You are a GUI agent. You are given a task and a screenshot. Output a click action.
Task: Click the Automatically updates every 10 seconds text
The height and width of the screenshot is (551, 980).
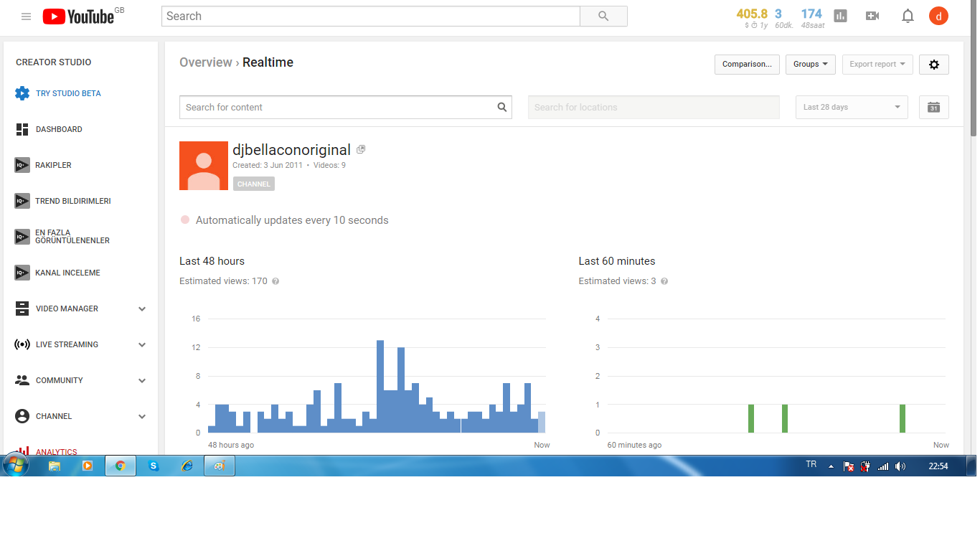(292, 220)
